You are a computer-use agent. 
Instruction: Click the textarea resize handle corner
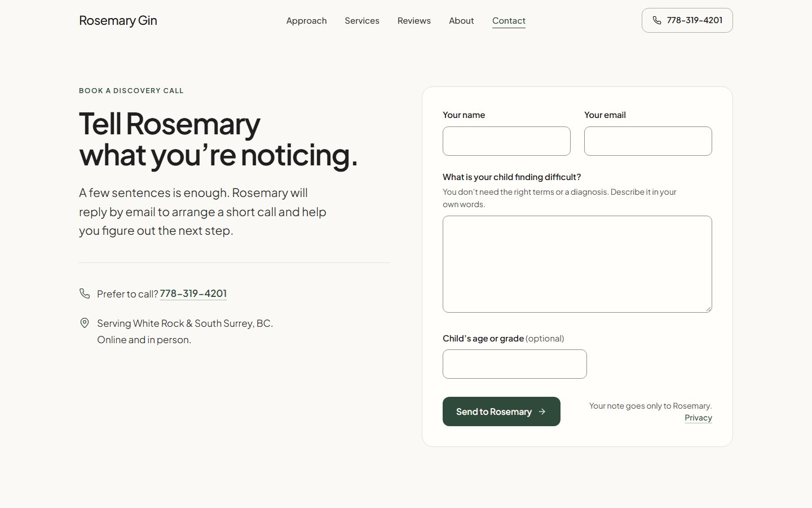coord(708,309)
